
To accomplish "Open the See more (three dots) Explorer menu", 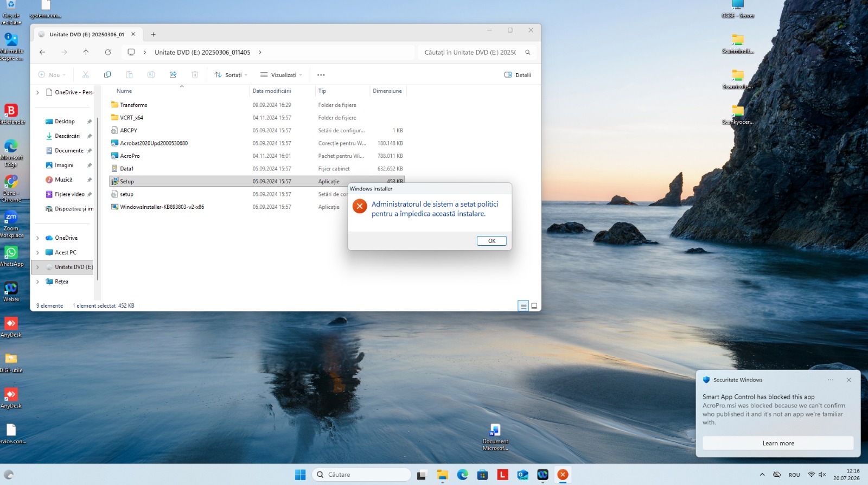I will click(x=321, y=75).
